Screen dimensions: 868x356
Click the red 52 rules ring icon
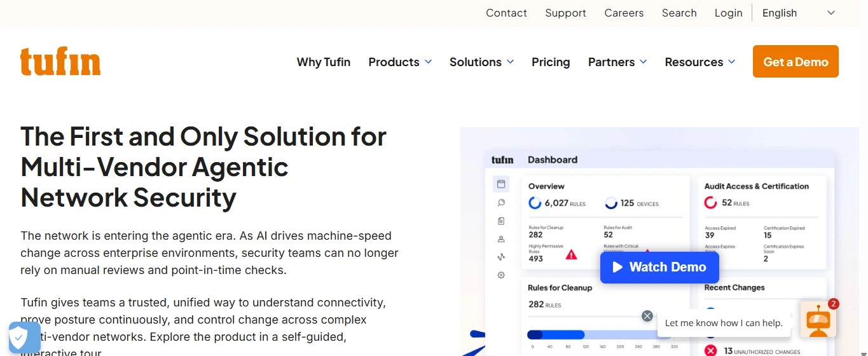pos(711,203)
